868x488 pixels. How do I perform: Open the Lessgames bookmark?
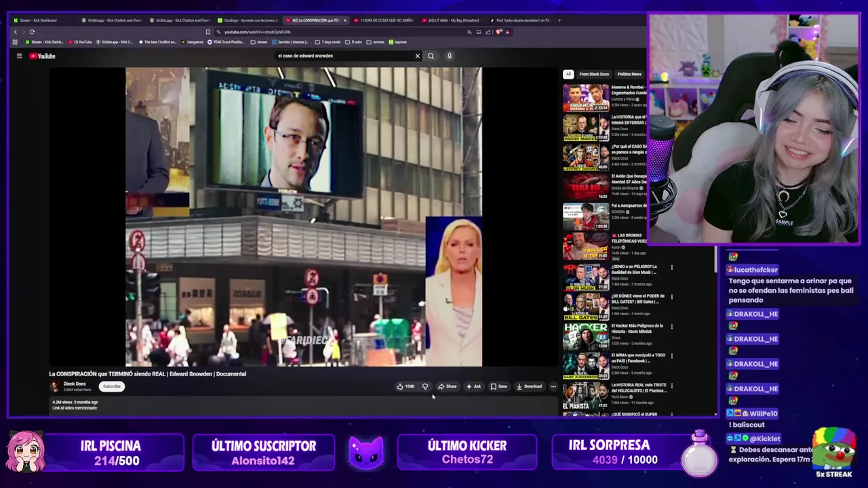pyautogui.click(x=192, y=42)
